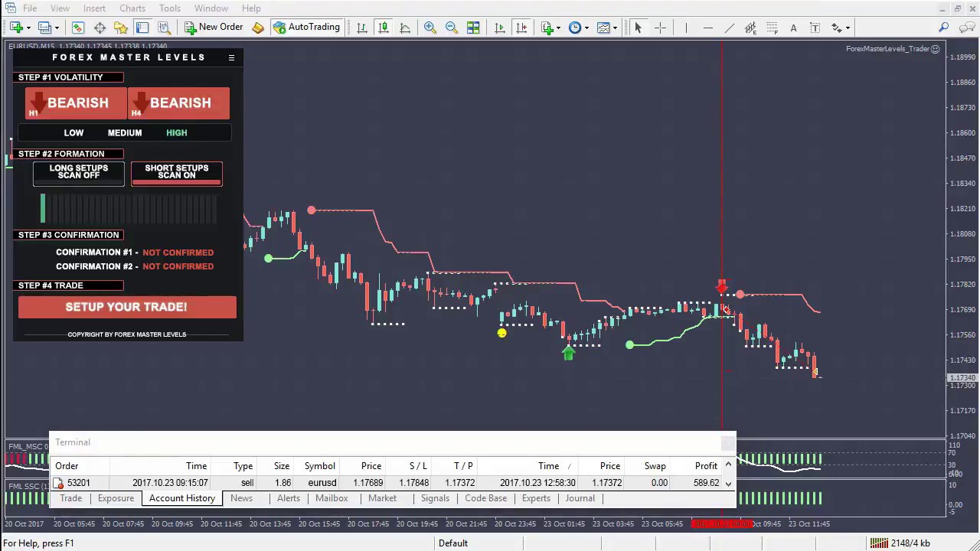This screenshot has width=980, height=551.
Task: Switch to the Journal tab
Action: click(580, 498)
